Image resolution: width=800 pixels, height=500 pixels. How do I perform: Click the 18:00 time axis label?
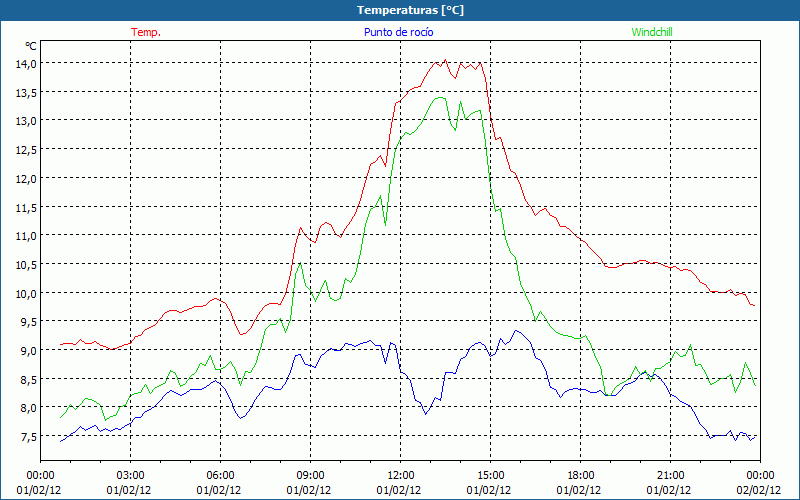coord(581,476)
